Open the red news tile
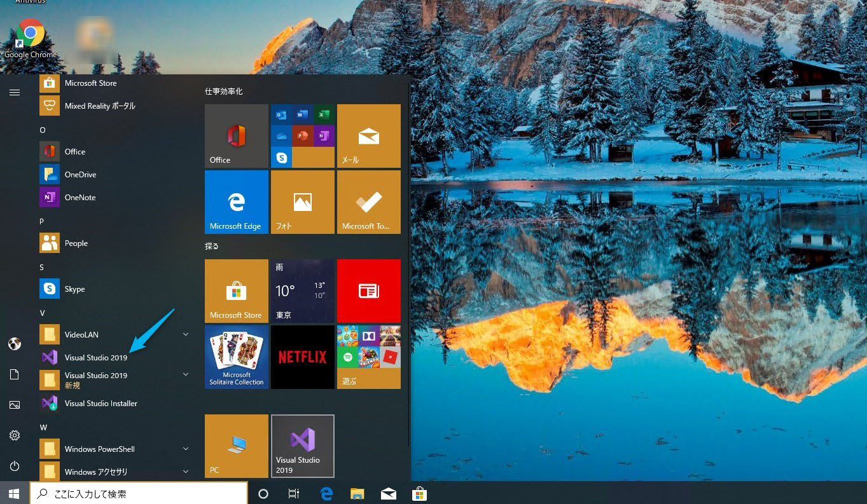The width and height of the screenshot is (867, 504). click(369, 291)
